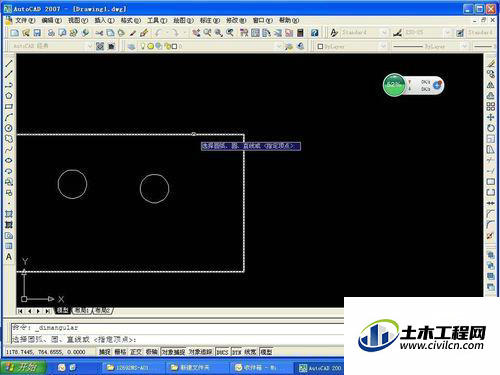The width and height of the screenshot is (500, 375).
Task: Toggle DYN dynamic input in status bar
Action: click(237, 352)
